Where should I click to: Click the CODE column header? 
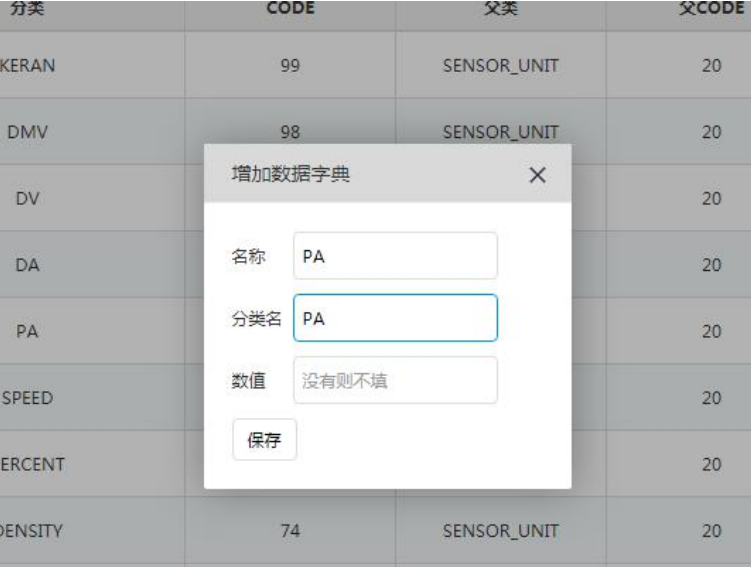(x=291, y=9)
